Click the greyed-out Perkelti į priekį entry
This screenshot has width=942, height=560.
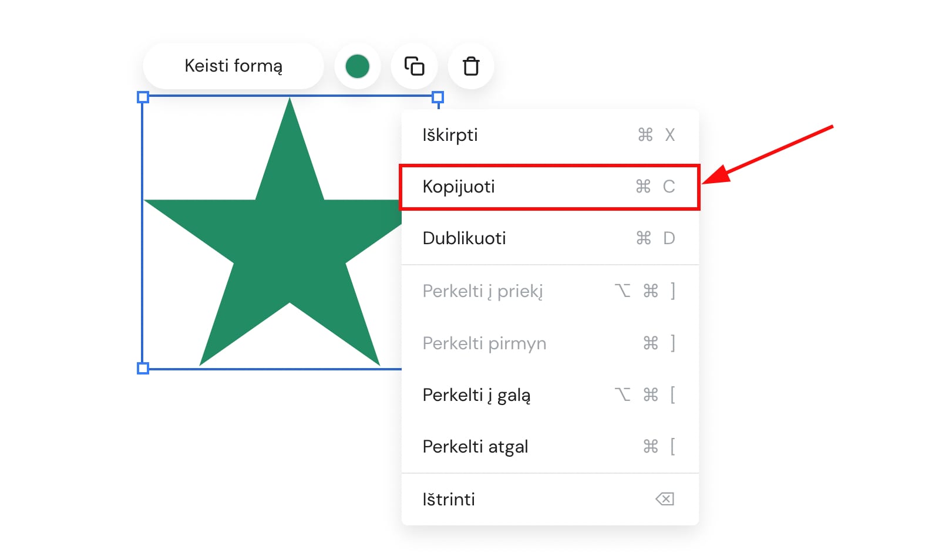coord(482,291)
